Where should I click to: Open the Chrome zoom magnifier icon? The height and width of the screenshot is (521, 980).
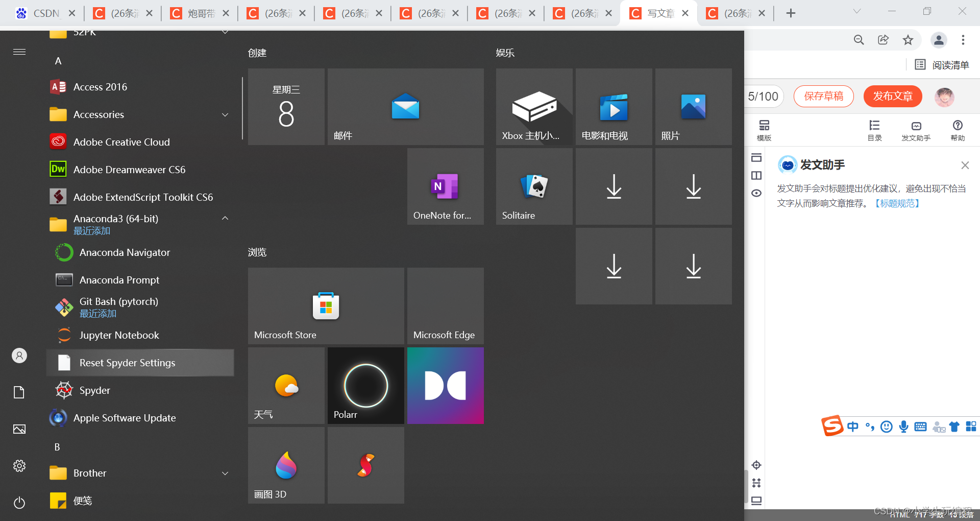[859, 40]
